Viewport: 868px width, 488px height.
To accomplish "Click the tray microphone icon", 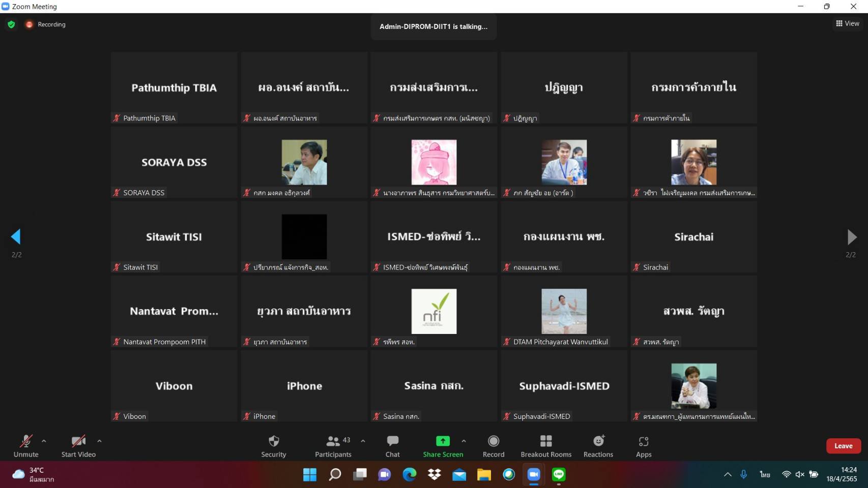I will click(744, 474).
